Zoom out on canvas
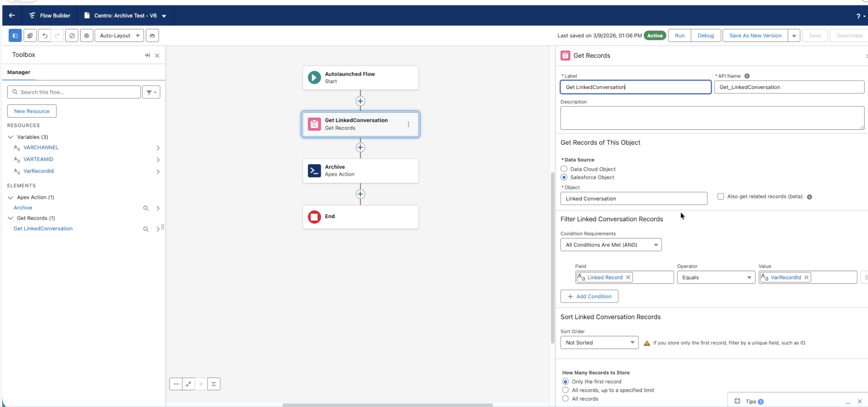868x407 pixels. click(176, 384)
